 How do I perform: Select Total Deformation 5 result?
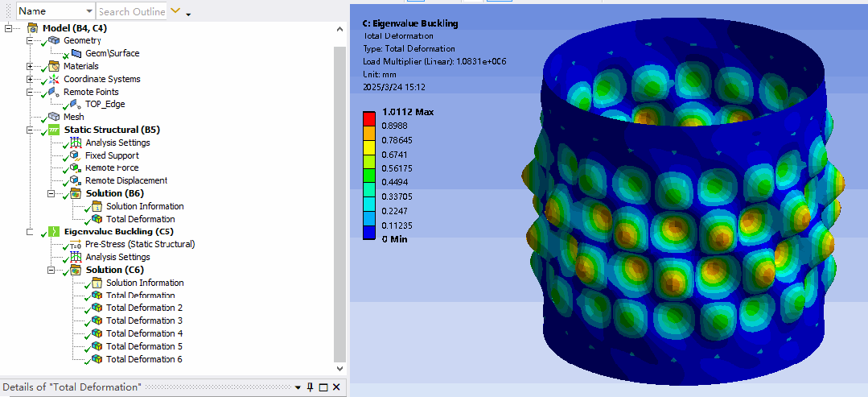pos(144,346)
